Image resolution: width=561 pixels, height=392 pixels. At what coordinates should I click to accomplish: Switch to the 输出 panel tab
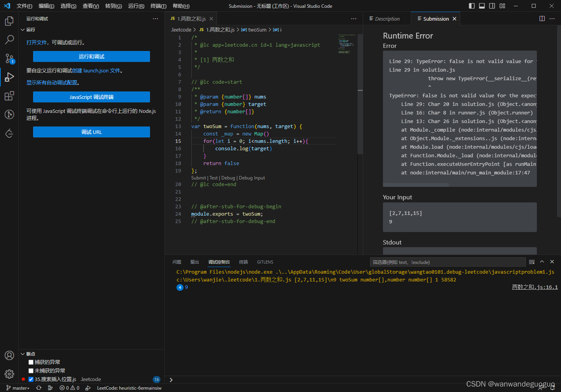tap(195, 262)
